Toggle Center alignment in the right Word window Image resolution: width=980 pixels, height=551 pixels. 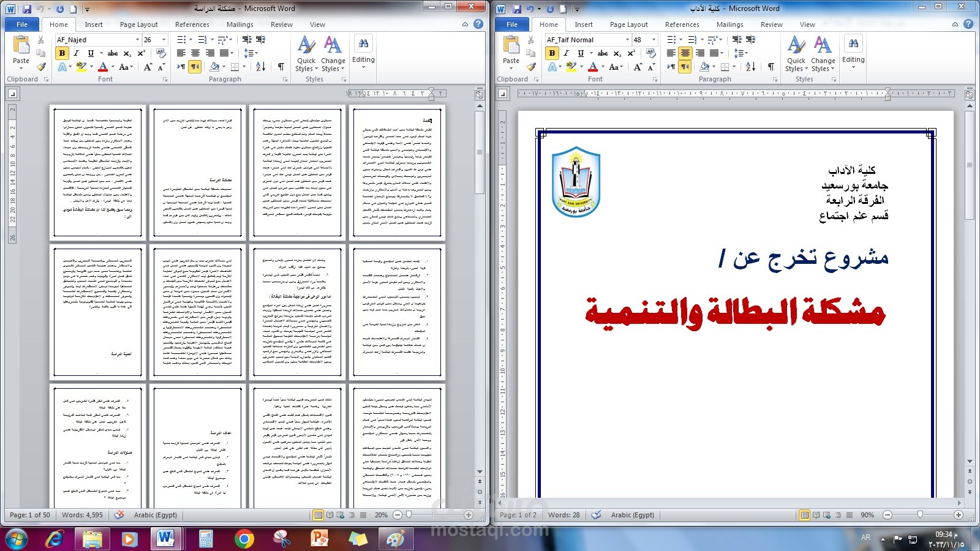pyautogui.click(x=685, y=53)
